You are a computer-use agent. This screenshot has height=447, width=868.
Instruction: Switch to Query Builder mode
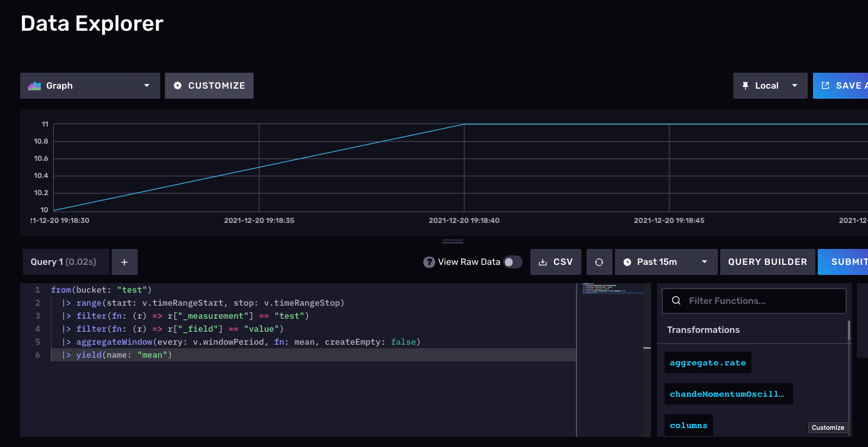click(767, 261)
